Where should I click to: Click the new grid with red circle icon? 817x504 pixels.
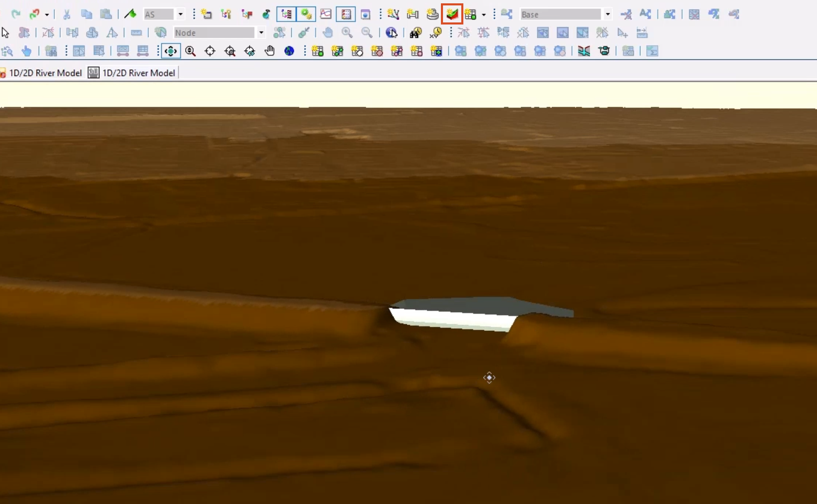point(377,51)
